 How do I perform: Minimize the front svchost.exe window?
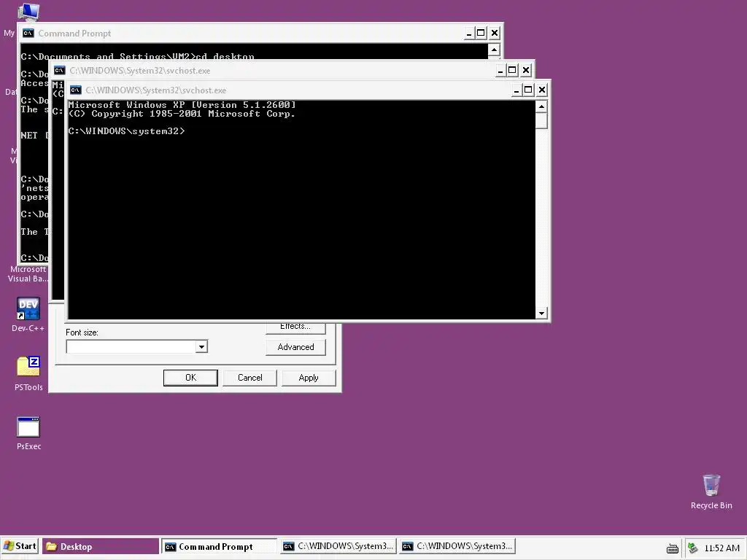pyautogui.click(x=516, y=90)
